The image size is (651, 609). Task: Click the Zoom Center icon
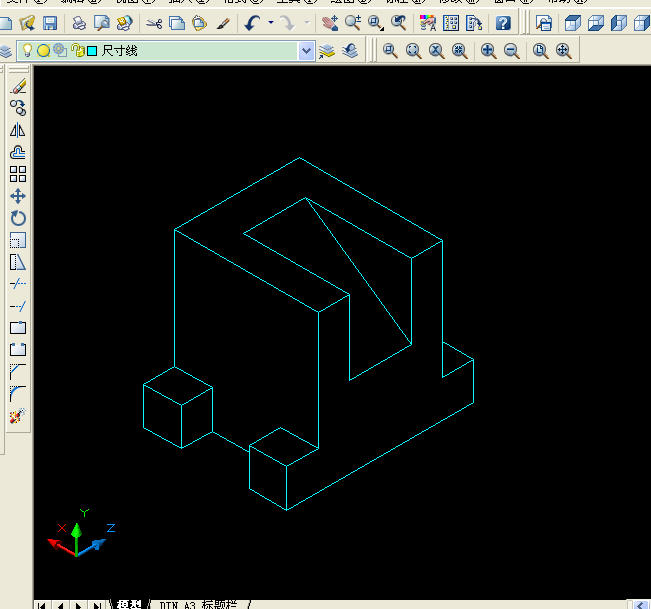pyautogui.click(x=460, y=51)
